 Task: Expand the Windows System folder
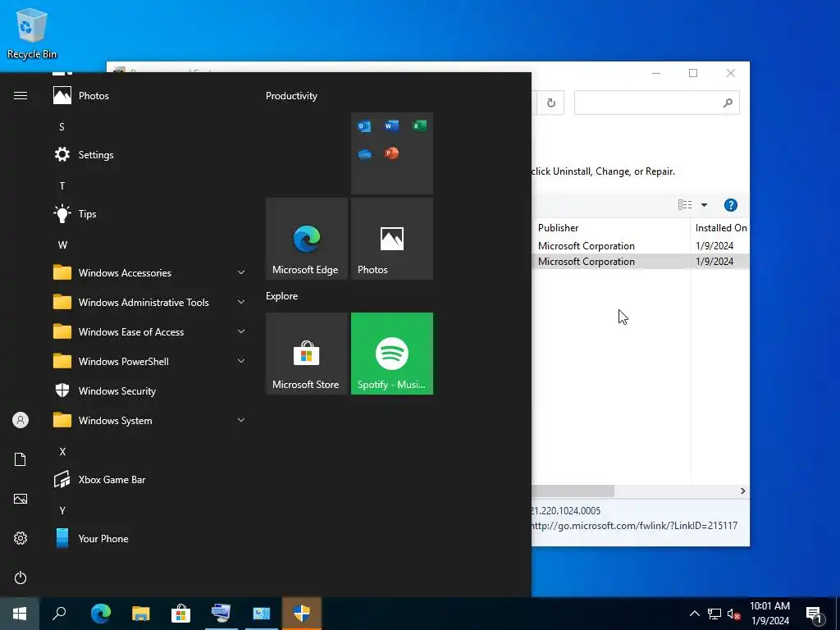click(241, 421)
